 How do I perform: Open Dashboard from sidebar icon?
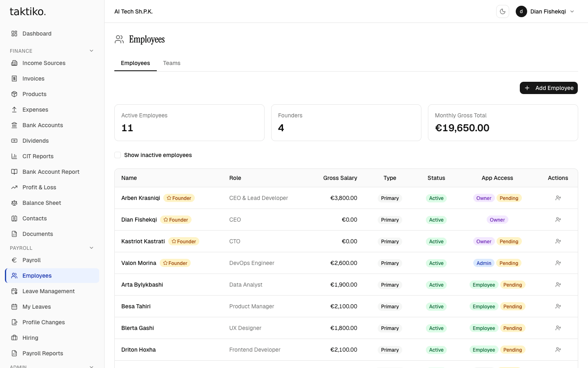click(14, 34)
